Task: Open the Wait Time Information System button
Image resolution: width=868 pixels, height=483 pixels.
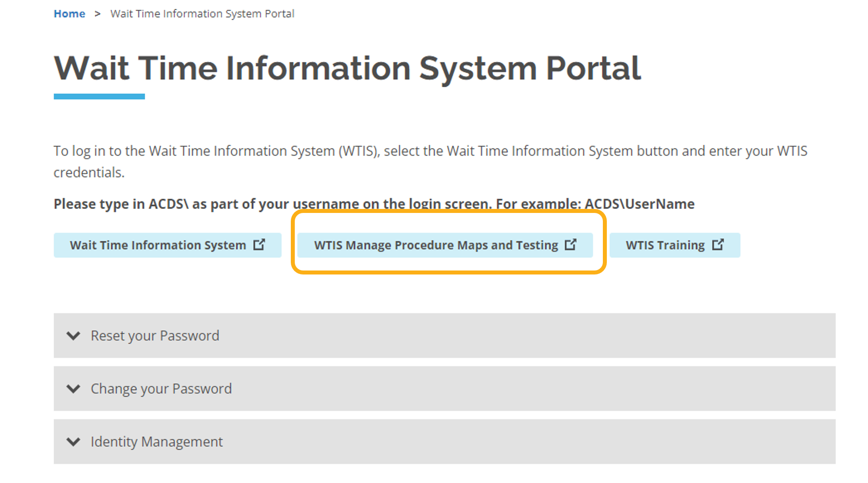Action: pyautogui.click(x=167, y=245)
